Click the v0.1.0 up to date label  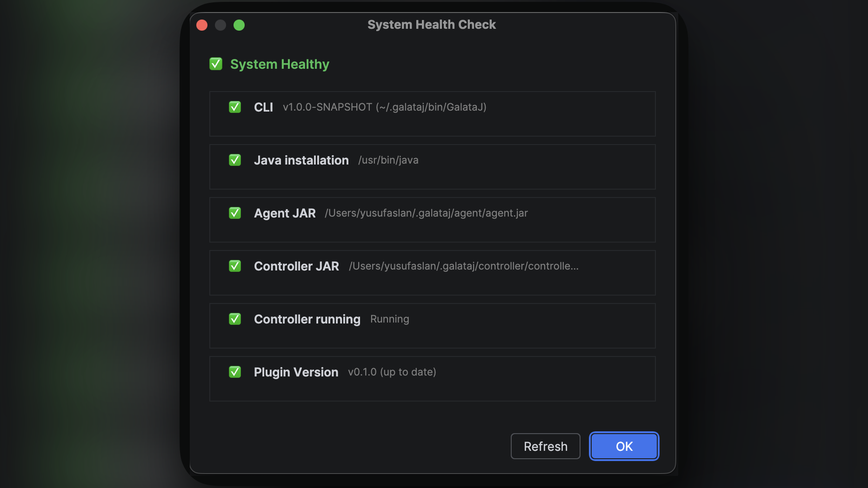pyautogui.click(x=392, y=372)
